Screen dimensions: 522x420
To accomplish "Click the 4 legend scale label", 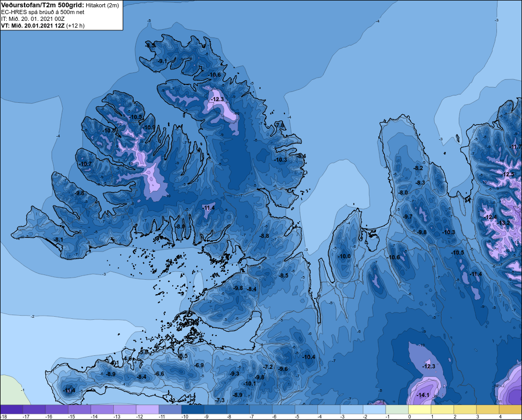I will [x=500, y=417].
